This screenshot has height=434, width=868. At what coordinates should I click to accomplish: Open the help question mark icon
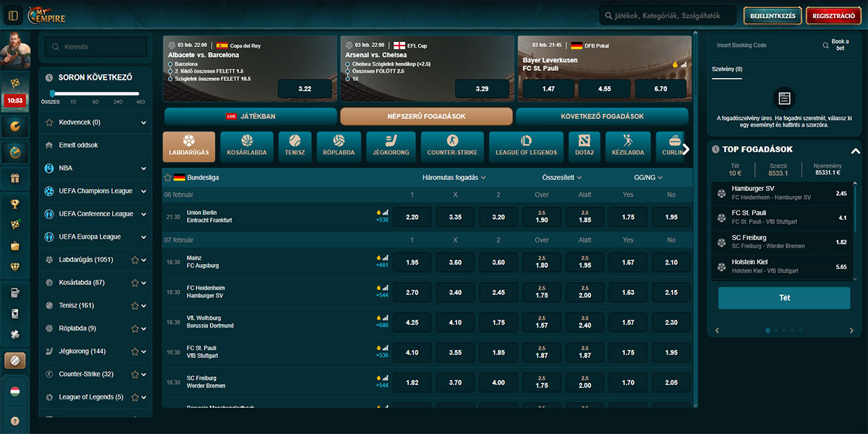coord(14,420)
